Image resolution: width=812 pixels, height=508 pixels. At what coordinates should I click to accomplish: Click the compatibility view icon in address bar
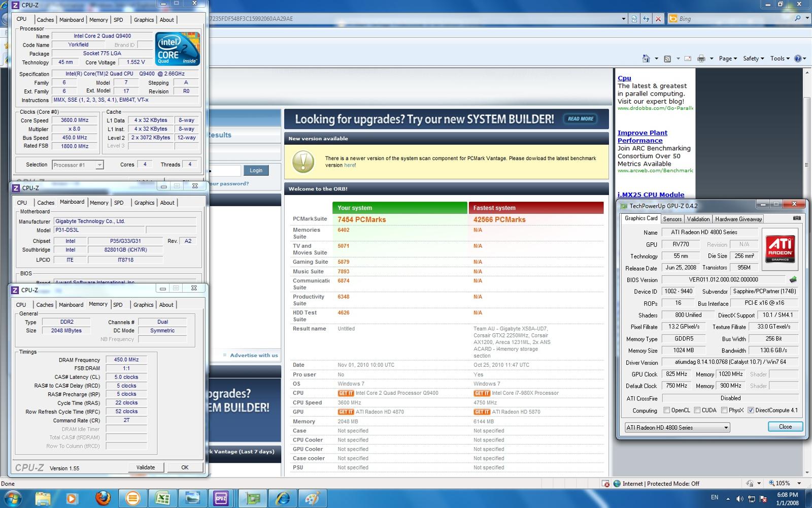coord(634,19)
